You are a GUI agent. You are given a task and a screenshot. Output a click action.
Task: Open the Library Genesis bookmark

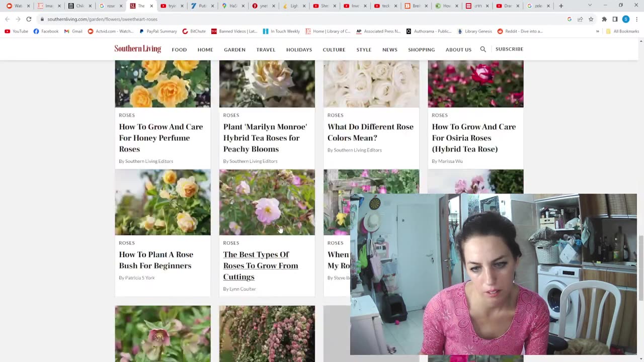474,31
